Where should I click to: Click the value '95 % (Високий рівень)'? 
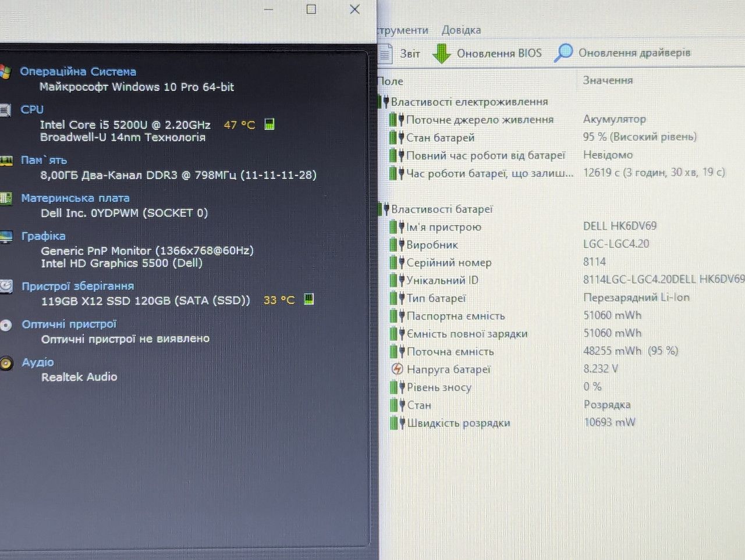pos(640,137)
